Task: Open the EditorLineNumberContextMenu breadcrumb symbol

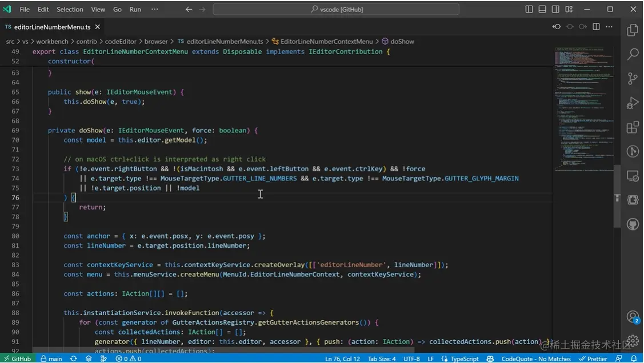Action: [x=322, y=42]
